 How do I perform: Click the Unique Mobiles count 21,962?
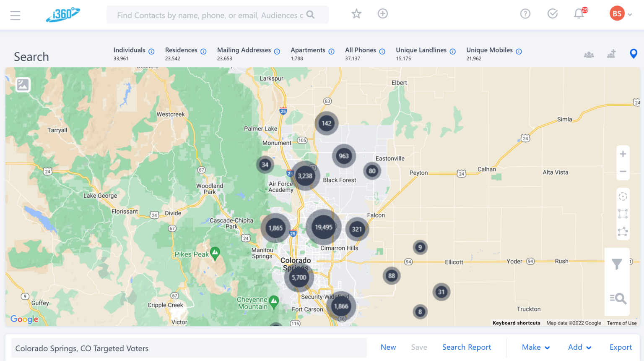pyautogui.click(x=474, y=59)
